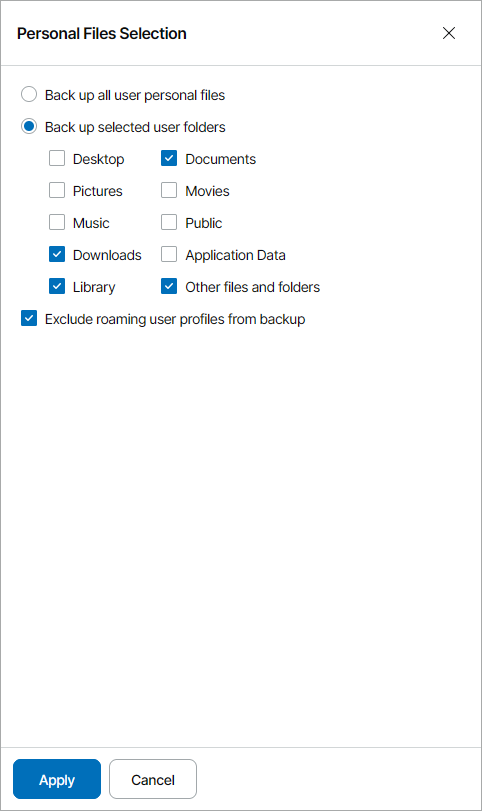
Task: Close the dialog with the X icon
Action: tap(449, 33)
